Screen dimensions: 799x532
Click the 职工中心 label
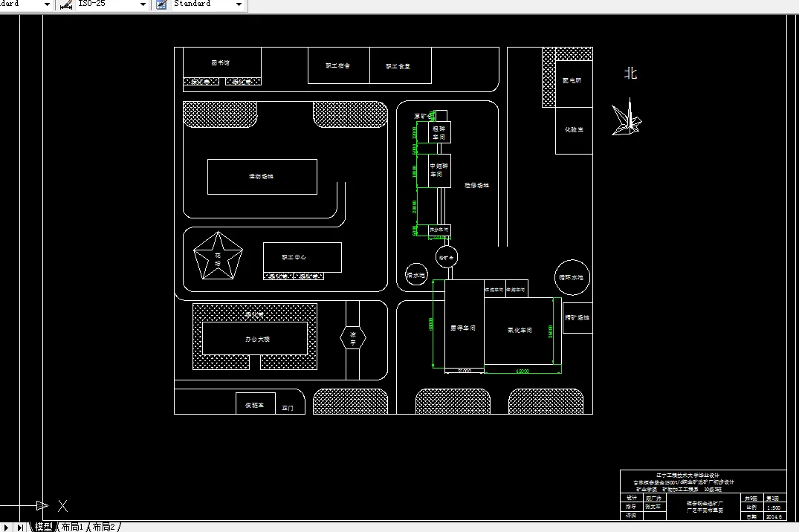294,257
